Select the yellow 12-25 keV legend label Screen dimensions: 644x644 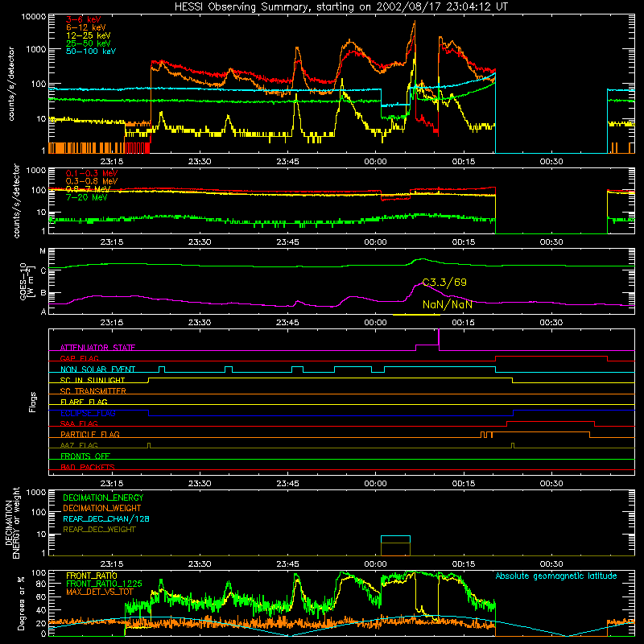point(89,35)
